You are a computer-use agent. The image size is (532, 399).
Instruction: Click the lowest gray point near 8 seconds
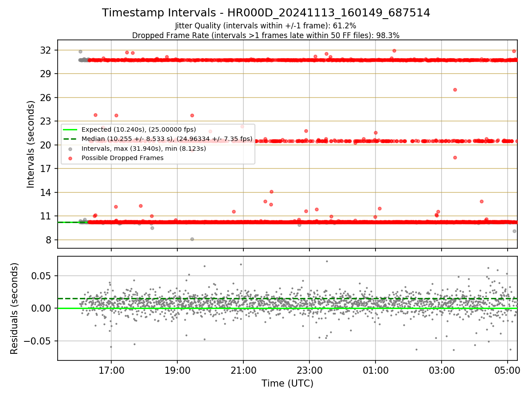(x=192, y=239)
